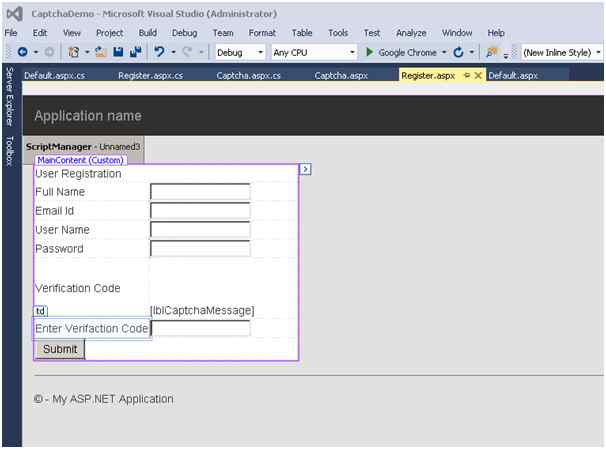The height and width of the screenshot is (449, 606).
Task: Open the File menu
Action: 11,33
